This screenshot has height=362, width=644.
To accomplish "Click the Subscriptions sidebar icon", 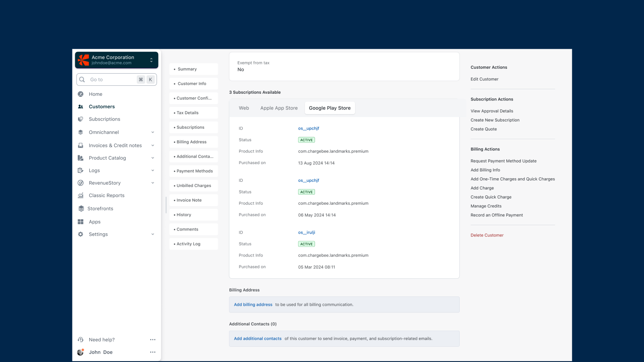I will 80,119.
